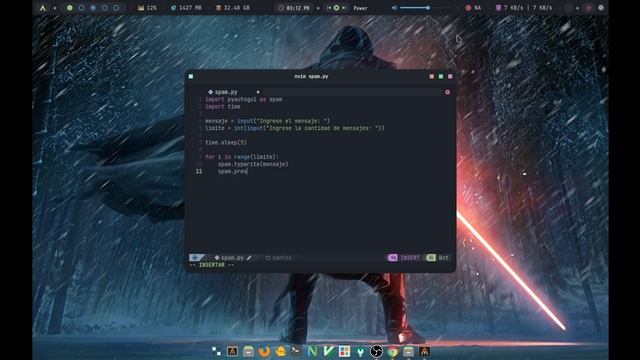Click the modified dot on the spam.py tab

pyautogui.click(x=258, y=92)
